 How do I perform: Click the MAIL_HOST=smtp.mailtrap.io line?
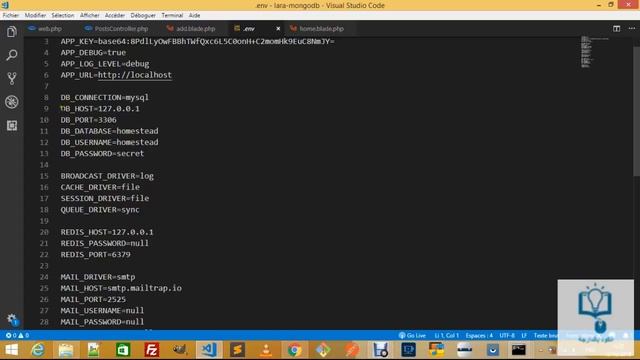(x=121, y=288)
